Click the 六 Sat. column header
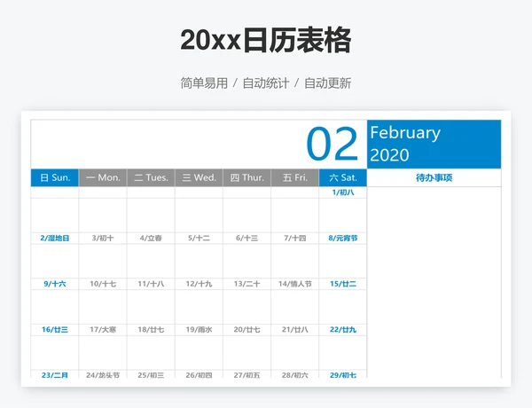Viewport: 532px width, 408px height. point(343,177)
